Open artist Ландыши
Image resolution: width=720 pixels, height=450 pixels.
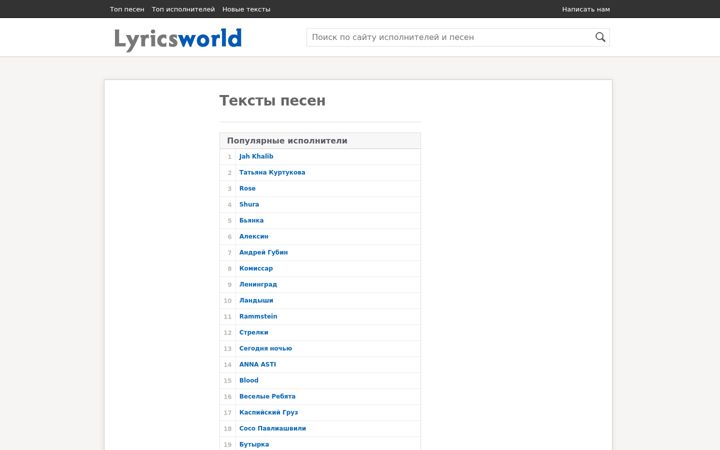click(256, 300)
